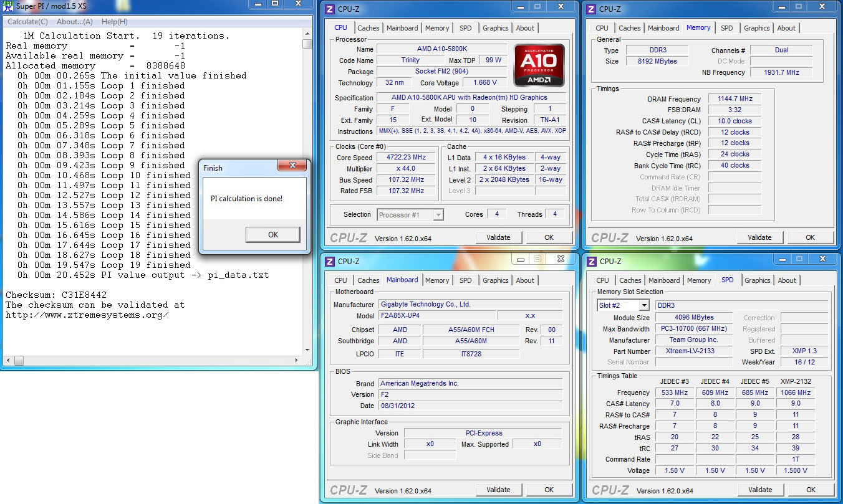843x504 pixels.
Task: Open the Calculate(C) menu in Super PI
Action: pos(27,22)
